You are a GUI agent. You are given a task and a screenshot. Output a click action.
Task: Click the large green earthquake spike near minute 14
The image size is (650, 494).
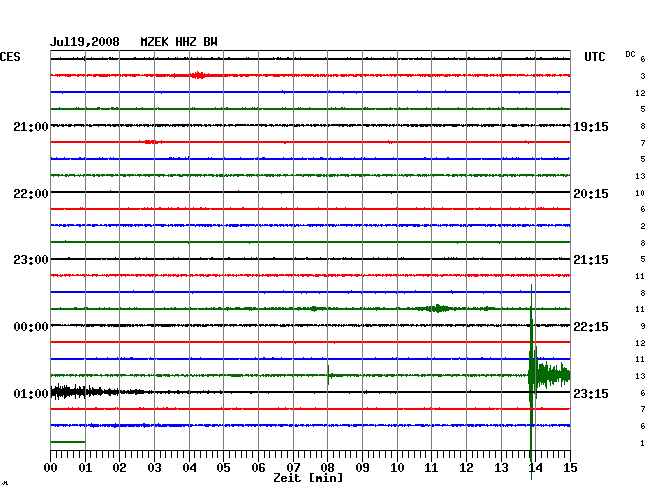(x=533, y=375)
